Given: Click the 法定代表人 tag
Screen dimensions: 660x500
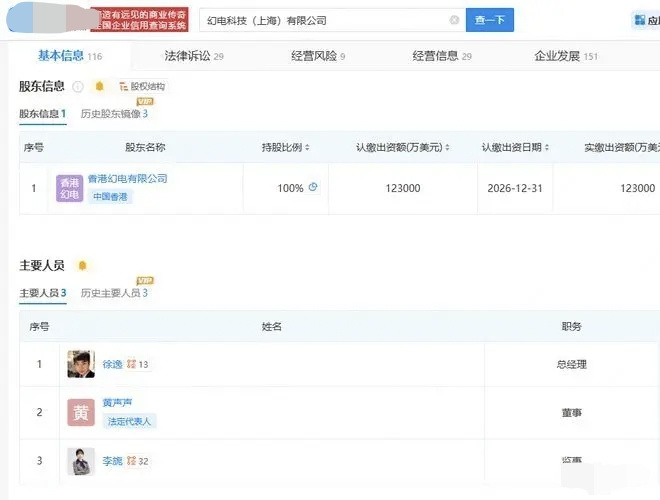Looking at the screenshot, I should pos(129,421).
